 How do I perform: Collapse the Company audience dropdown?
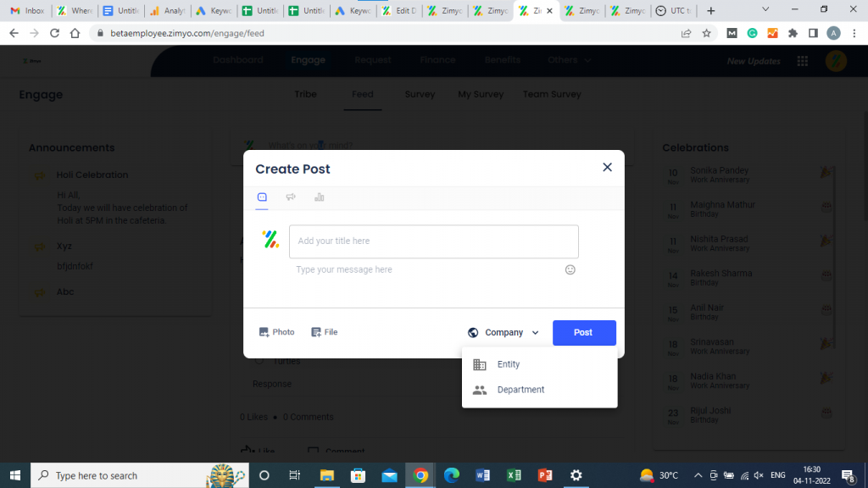[535, 333]
